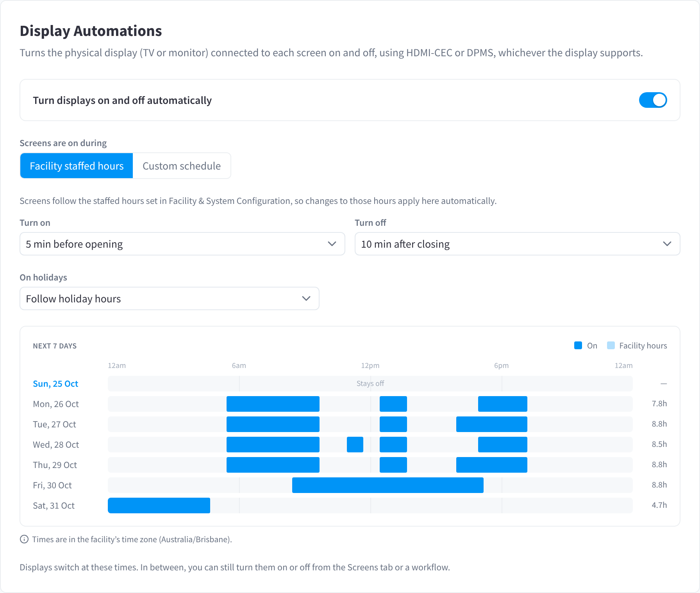Select Facility staffed hours option
The height and width of the screenshot is (593, 700).
(77, 166)
